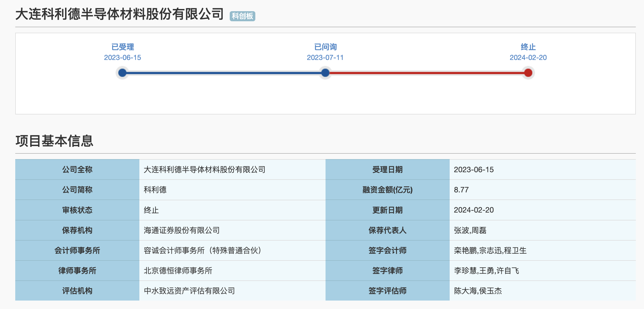The height and width of the screenshot is (309, 644).
Task: Click the 已受理 timeline dot
Action: click(122, 73)
